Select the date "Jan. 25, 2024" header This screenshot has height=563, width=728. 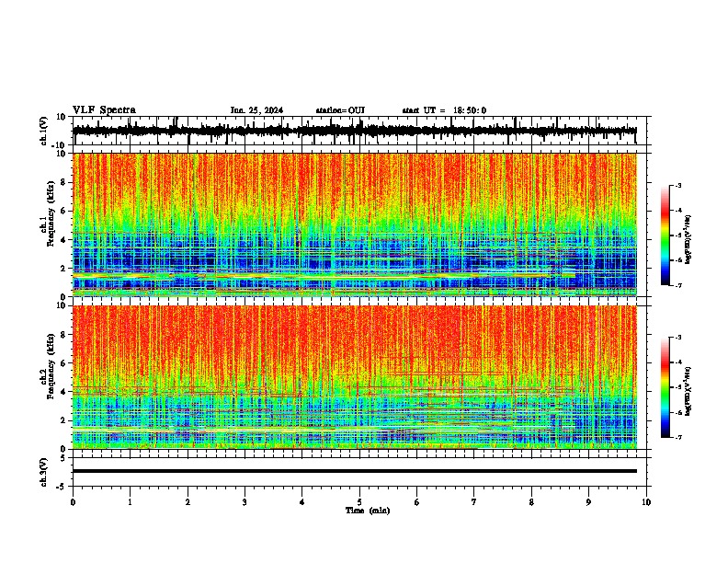point(256,110)
